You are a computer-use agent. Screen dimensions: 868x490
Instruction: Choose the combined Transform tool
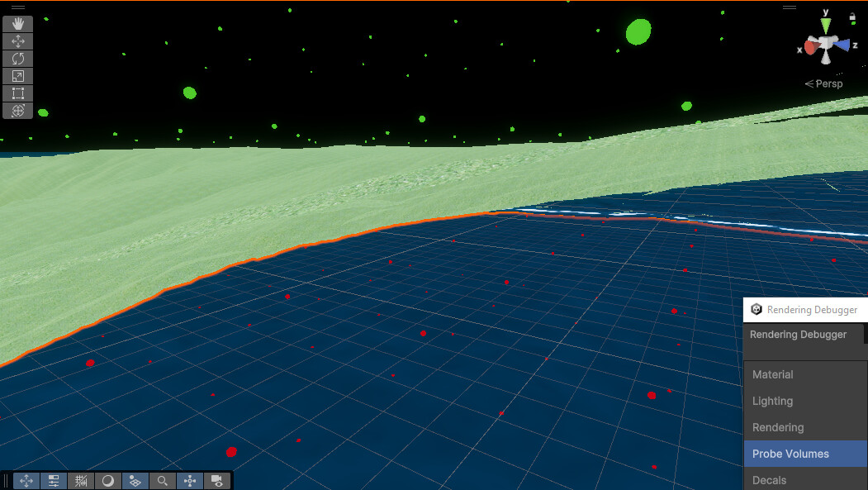17,110
